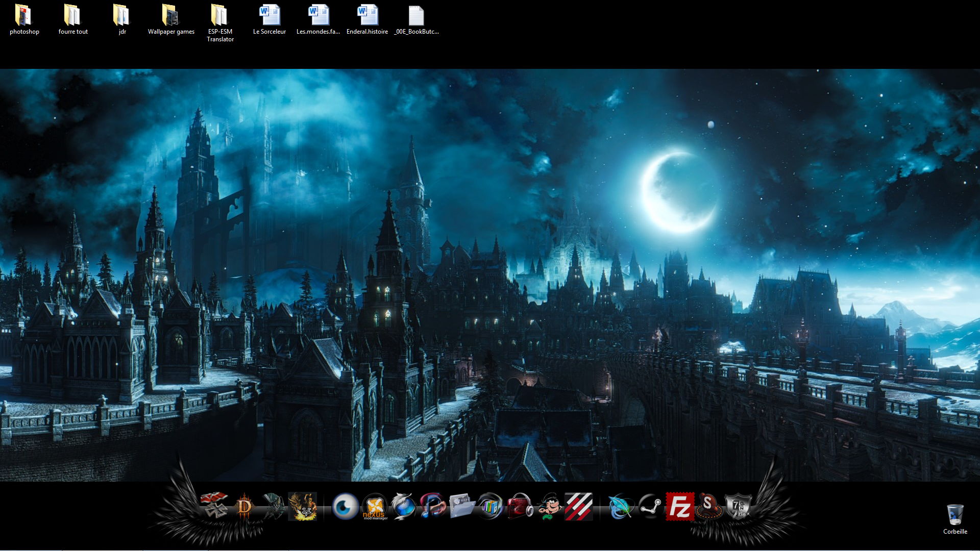980x551 pixels.
Task: Open the silver wolf globe browser icon
Action: (x=404, y=506)
